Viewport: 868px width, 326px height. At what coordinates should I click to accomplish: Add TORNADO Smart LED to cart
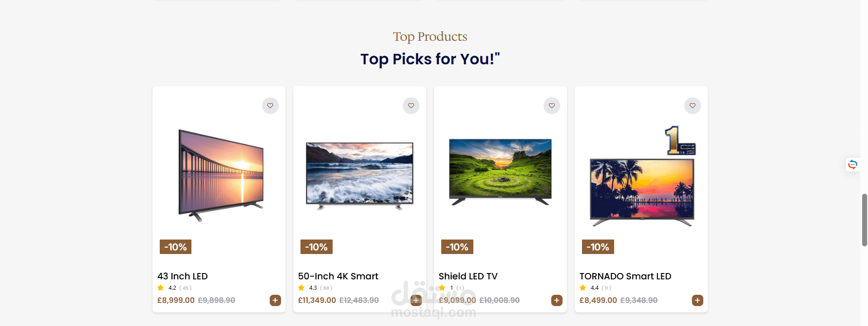697,300
